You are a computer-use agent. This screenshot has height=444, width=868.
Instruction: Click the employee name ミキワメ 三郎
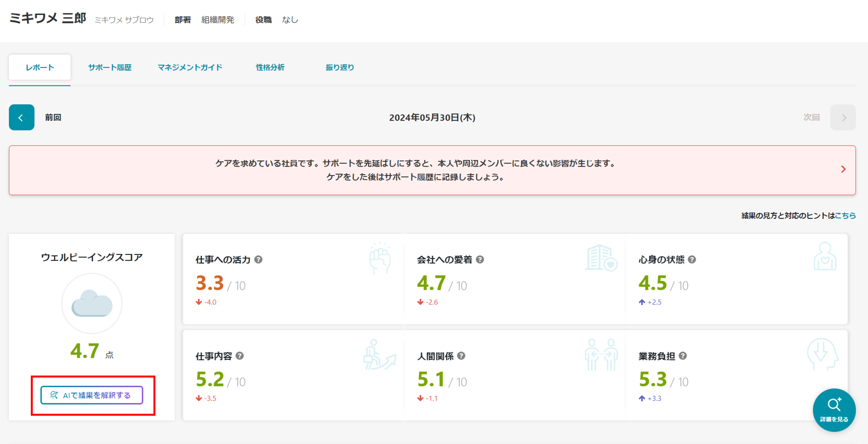[x=48, y=19]
